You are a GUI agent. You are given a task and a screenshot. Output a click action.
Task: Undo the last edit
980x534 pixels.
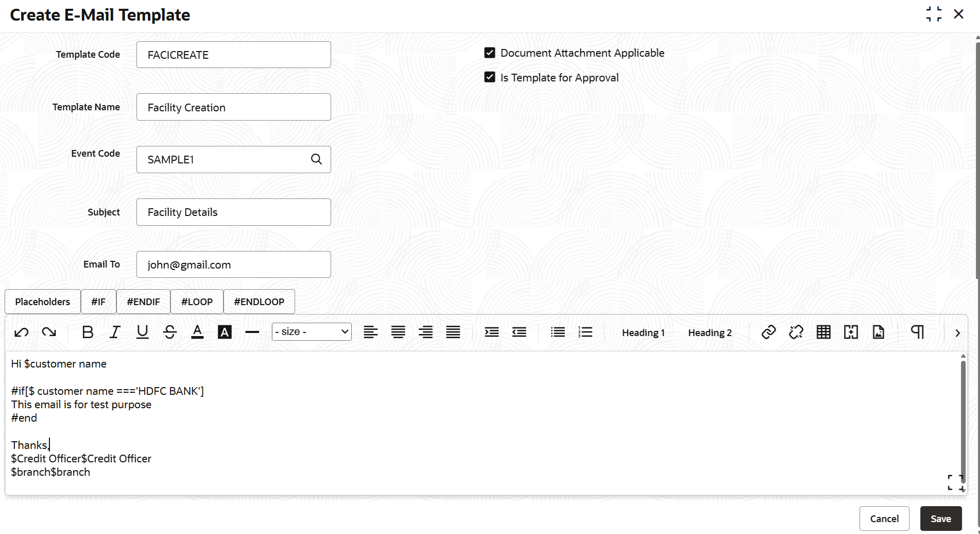(x=22, y=332)
